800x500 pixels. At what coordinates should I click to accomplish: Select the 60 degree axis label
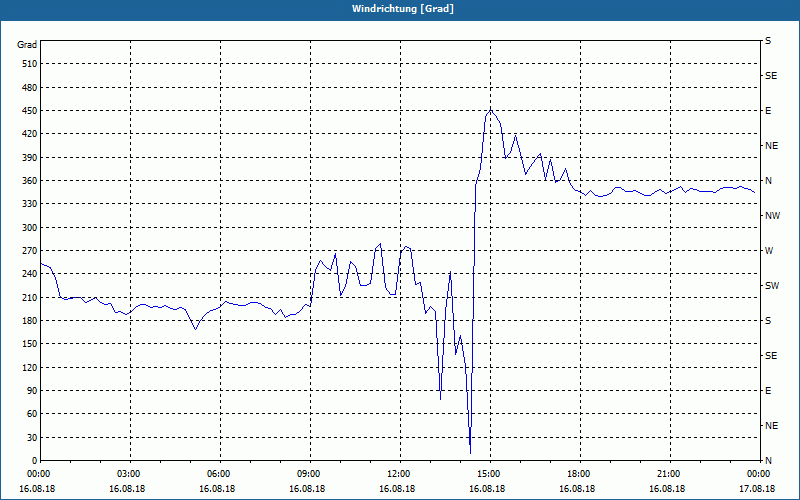point(32,414)
